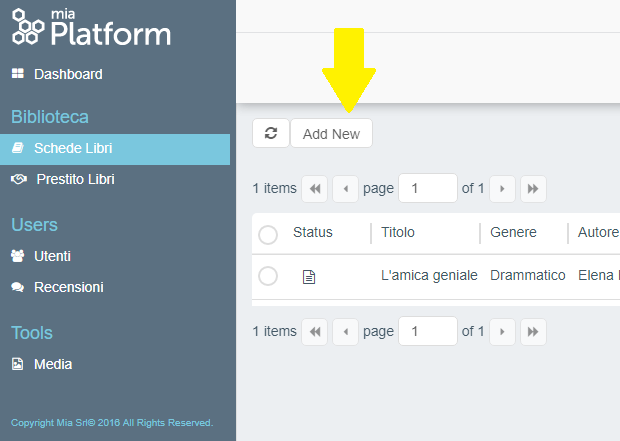
Task: Open Recensioni in the sidebar
Action: point(68,287)
